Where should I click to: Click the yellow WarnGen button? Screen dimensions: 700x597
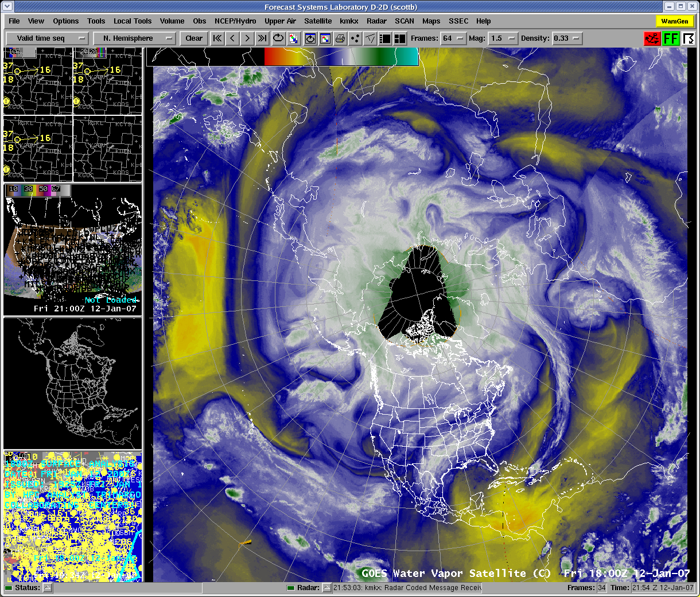(675, 21)
